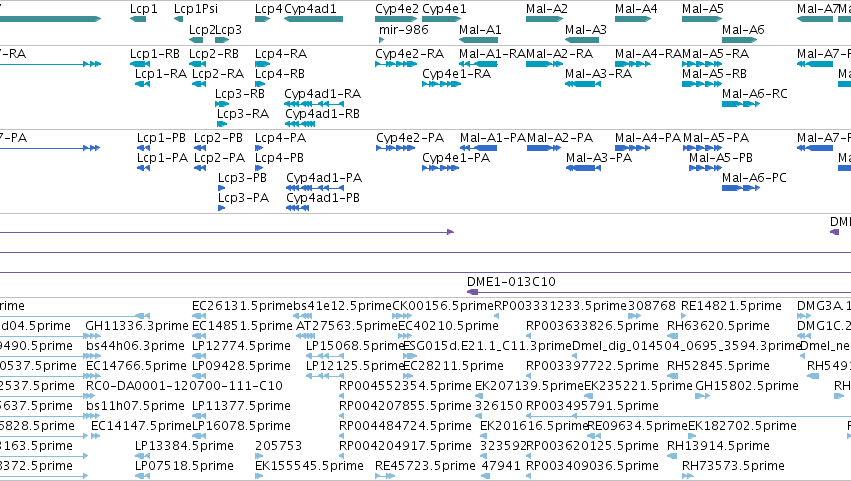Select the Lcp1-RB transcript label
Viewport: 851px width, 481px height.
[x=155, y=54]
